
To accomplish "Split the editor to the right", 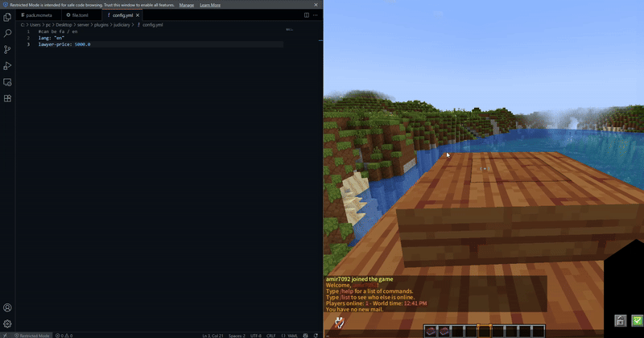I will 307,15.
